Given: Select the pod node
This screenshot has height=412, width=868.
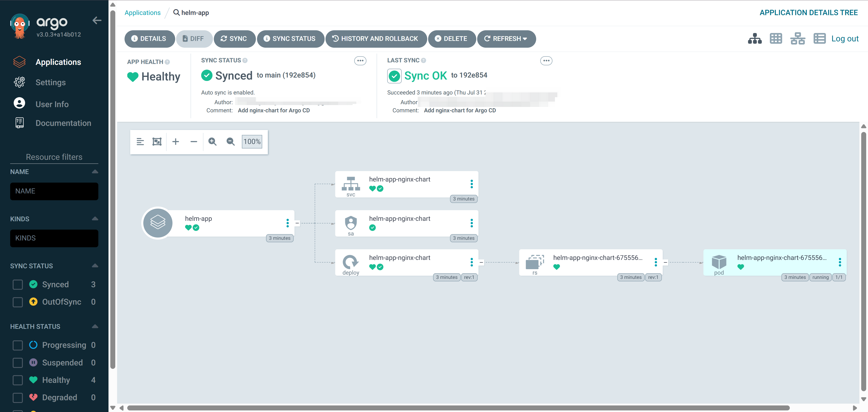Looking at the screenshot, I should (775, 262).
